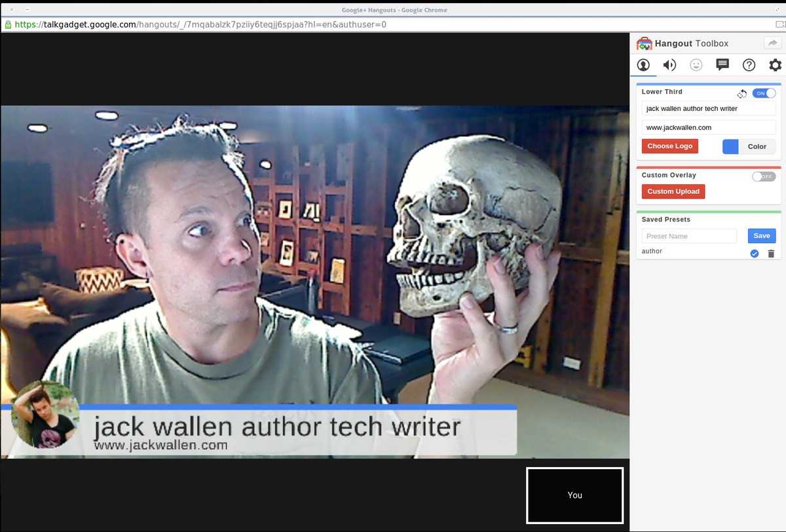Open the smiley face effects tab

(x=696, y=65)
